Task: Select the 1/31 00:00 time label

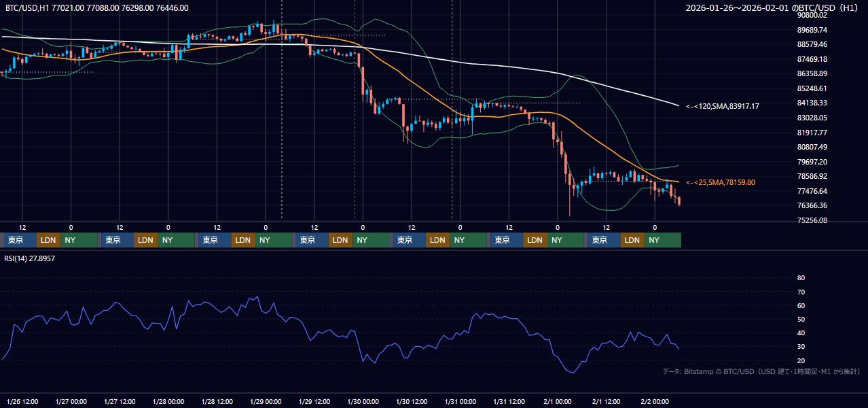Action: pos(460,401)
